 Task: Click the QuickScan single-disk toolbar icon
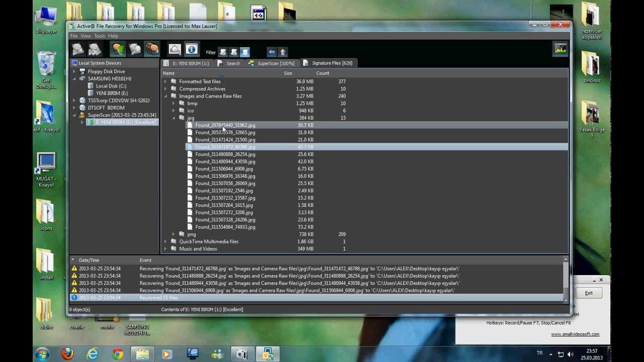coord(77,49)
